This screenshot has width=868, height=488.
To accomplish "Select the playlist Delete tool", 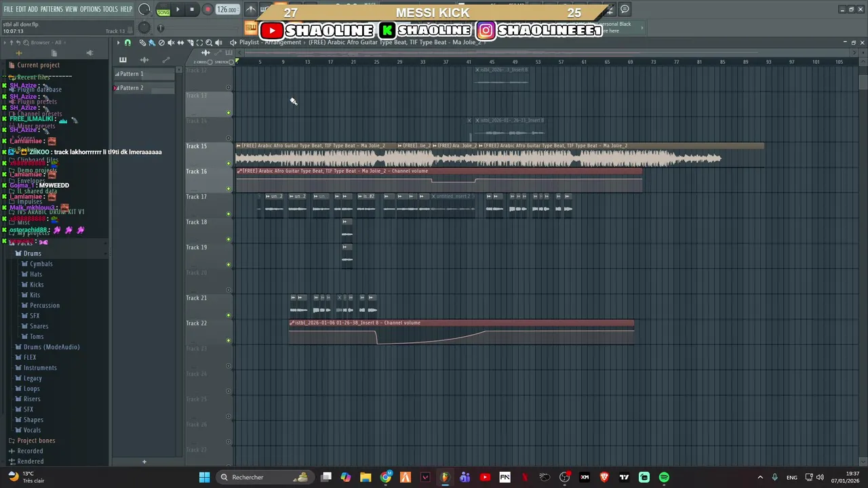I will [161, 43].
